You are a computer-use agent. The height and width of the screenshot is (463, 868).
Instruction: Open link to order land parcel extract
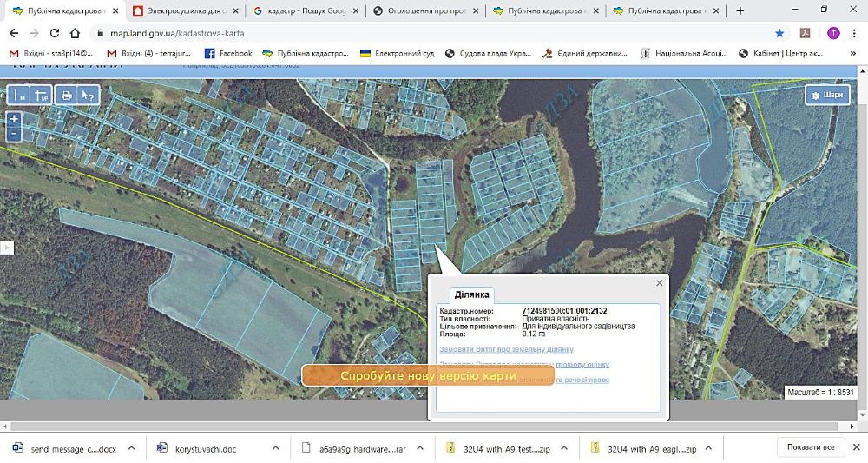click(x=507, y=349)
